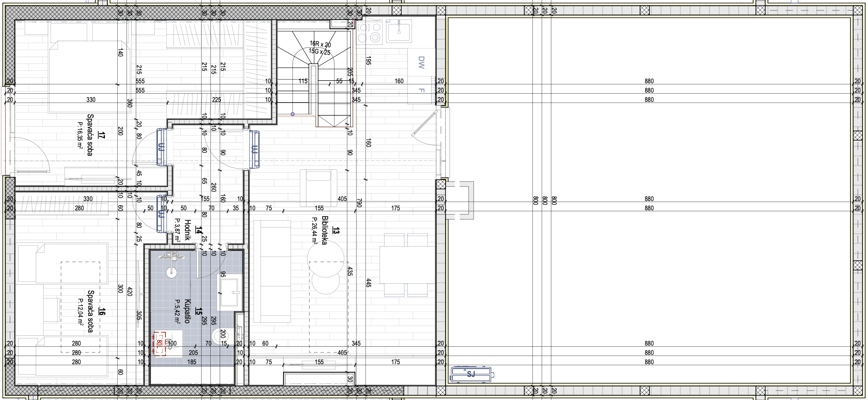Screen dimensions: 868x400
Task: Select the Spavaća soba 17 room label
Action: [x=90, y=135]
